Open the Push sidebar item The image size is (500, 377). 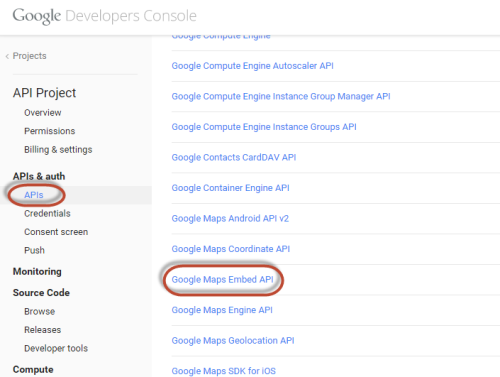click(x=34, y=250)
